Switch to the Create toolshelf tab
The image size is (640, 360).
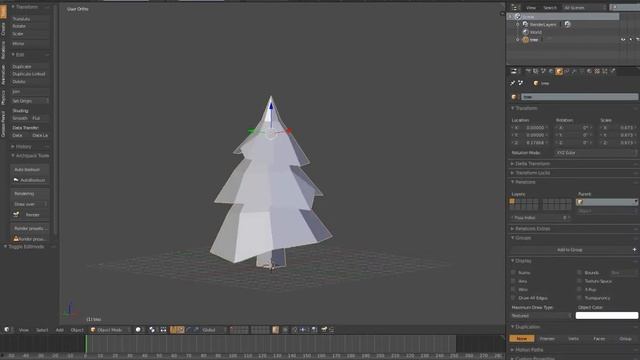(x=3, y=29)
